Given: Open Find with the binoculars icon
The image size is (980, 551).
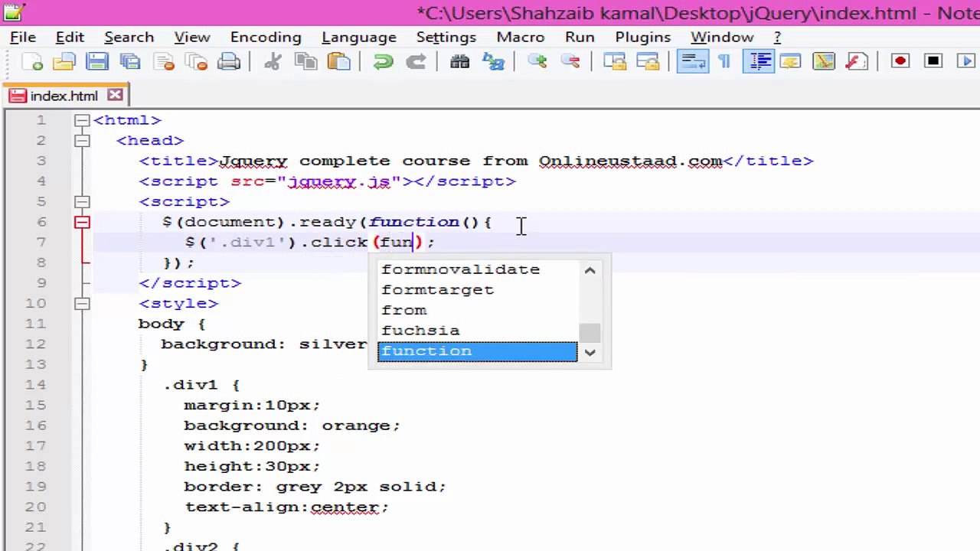Looking at the screenshot, I should pos(459,62).
